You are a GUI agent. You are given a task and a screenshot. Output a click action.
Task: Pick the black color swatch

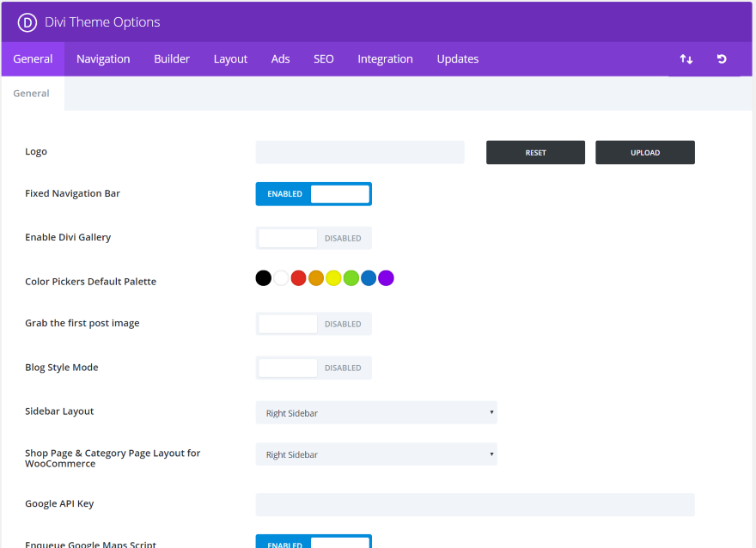pyautogui.click(x=264, y=278)
